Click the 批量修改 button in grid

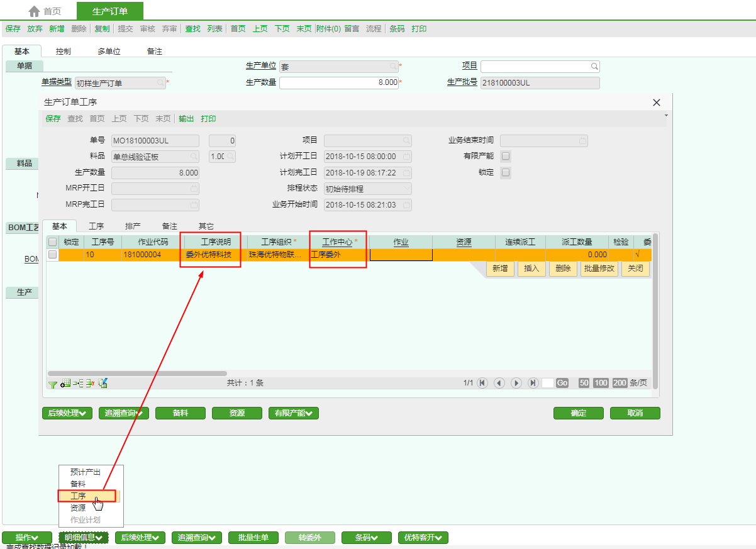599,269
